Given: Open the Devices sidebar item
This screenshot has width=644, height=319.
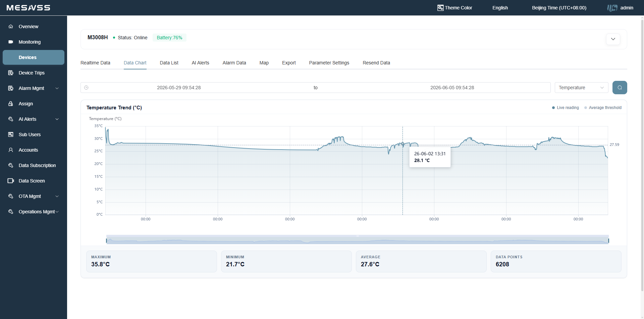Looking at the screenshot, I should click(34, 57).
